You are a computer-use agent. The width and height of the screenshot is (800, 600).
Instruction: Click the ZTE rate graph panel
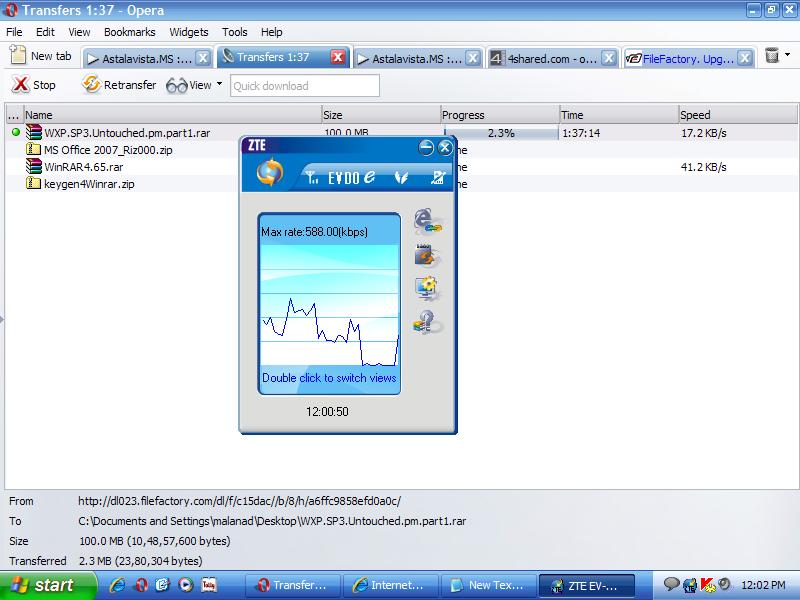329,304
